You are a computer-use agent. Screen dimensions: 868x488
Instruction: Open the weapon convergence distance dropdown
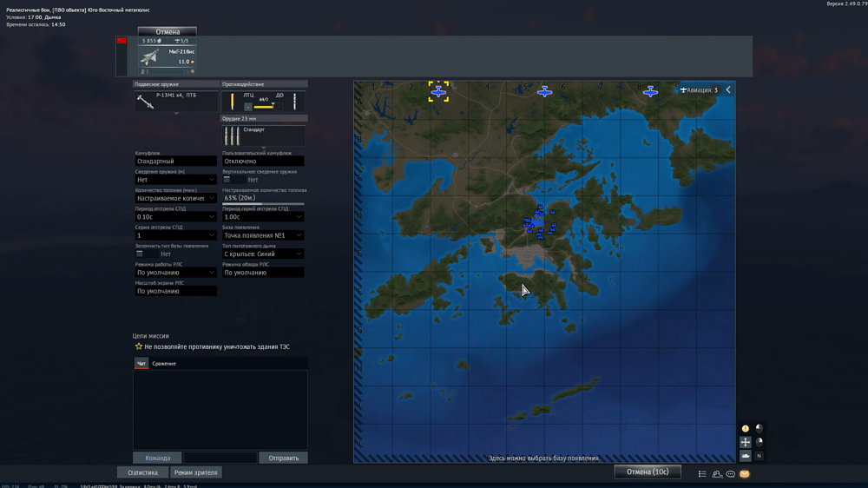[176, 180]
